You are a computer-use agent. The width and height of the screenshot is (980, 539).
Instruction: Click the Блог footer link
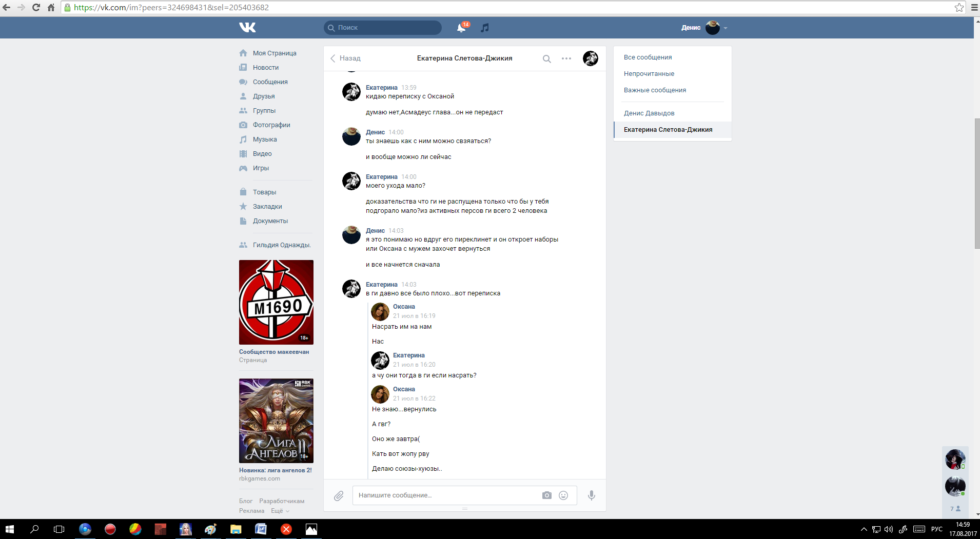pyautogui.click(x=246, y=501)
